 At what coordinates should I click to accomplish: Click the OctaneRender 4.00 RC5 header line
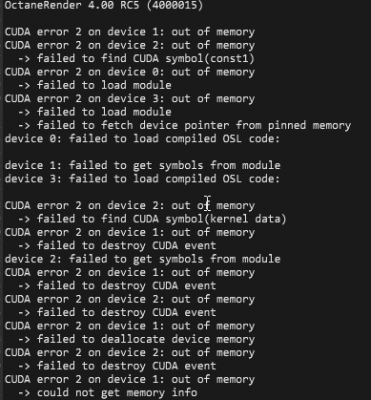click(104, 6)
